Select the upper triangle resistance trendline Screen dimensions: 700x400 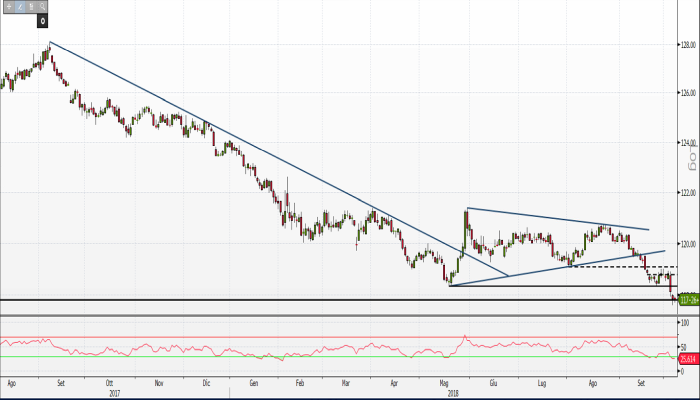(x=560, y=219)
